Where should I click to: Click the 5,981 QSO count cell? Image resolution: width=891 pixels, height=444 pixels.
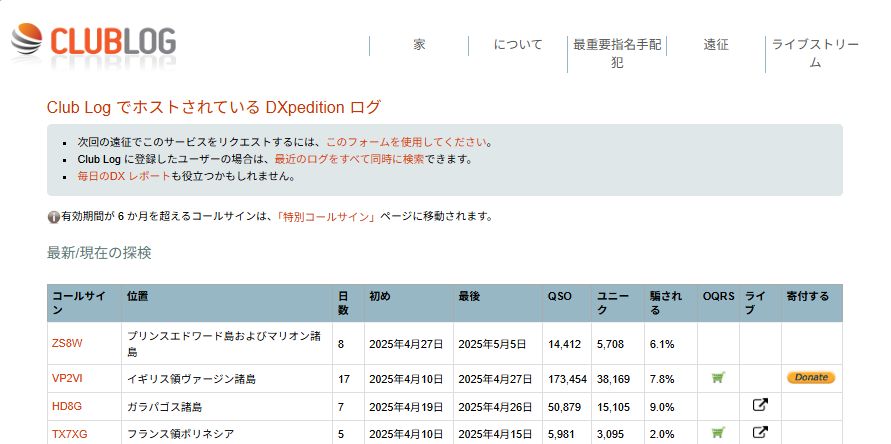tap(567, 434)
